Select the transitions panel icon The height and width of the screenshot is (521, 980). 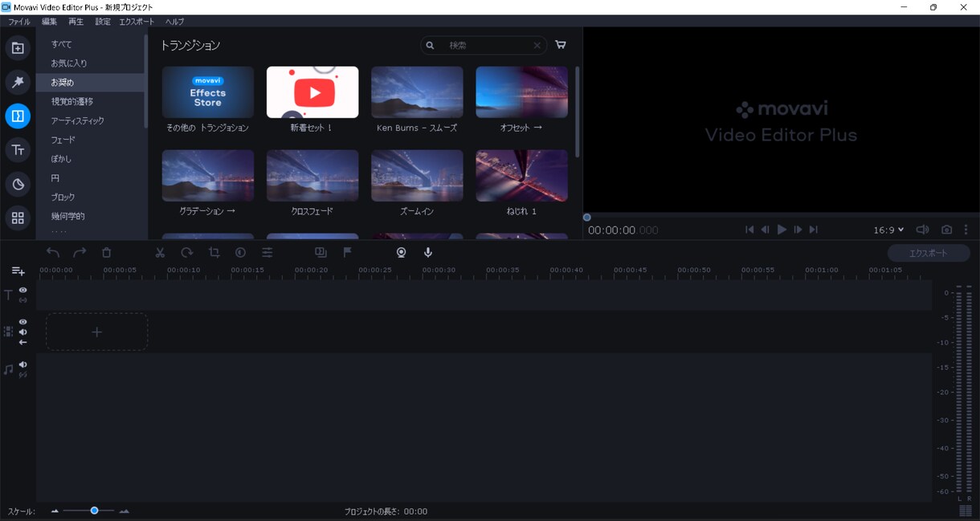[x=18, y=116]
